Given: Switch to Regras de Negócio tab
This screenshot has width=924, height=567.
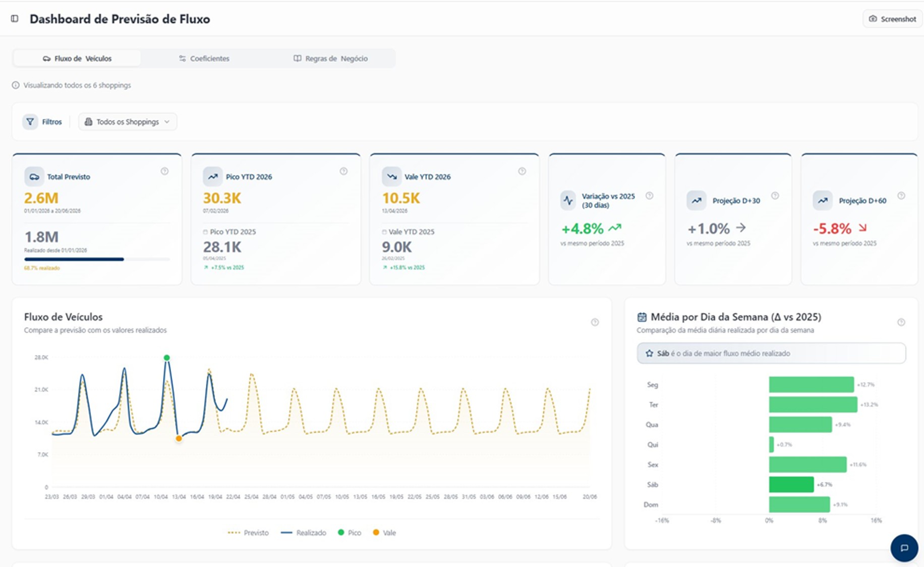Looking at the screenshot, I should 331,58.
